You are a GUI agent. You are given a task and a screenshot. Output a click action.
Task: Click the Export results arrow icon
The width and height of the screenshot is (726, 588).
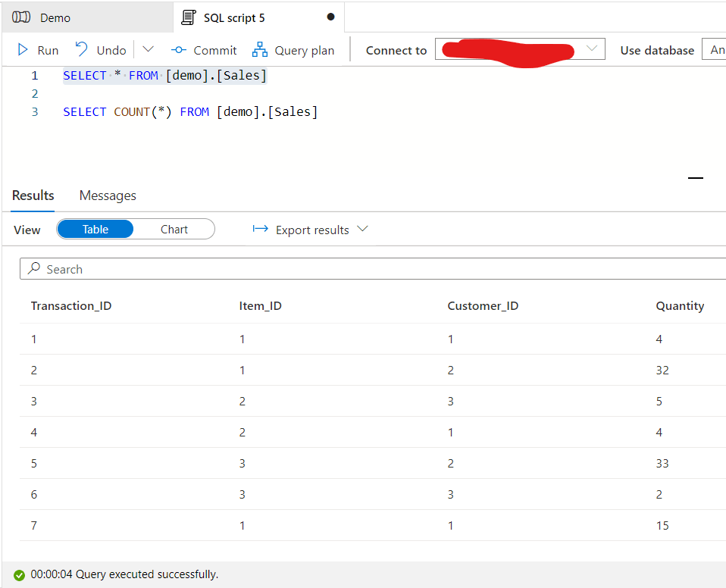(x=261, y=230)
